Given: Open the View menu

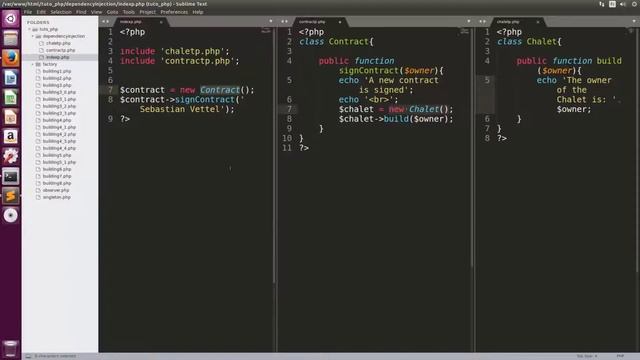Looking at the screenshot, I should coord(96,12).
